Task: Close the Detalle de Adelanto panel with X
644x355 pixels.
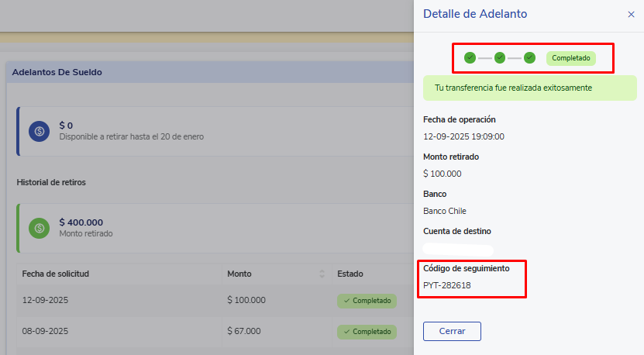Action: click(631, 14)
